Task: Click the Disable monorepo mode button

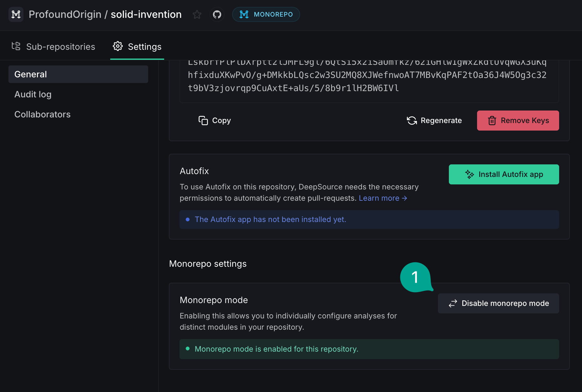Action: pyautogui.click(x=498, y=303)
